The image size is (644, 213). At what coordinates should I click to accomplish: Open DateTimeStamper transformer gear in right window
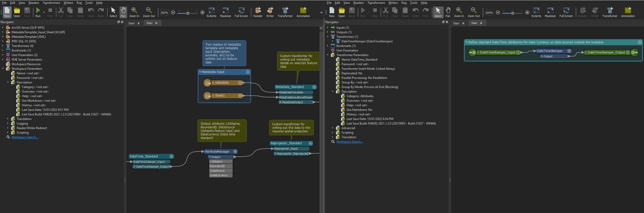click(x=569, y=51)
